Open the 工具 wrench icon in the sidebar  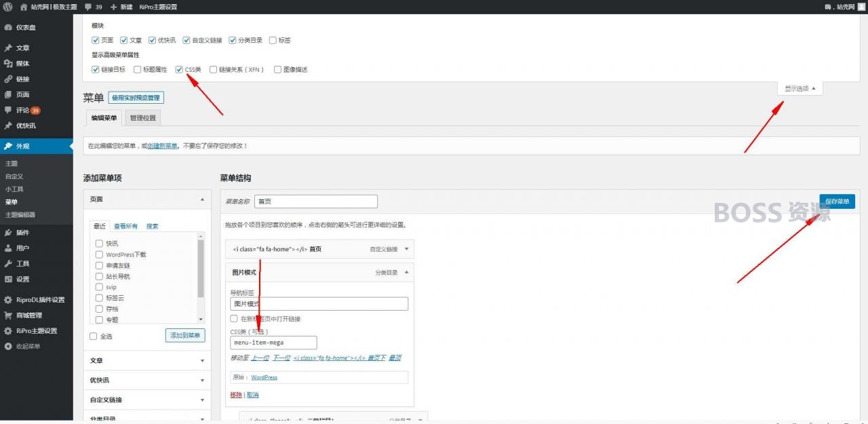[x=8, y=263]
